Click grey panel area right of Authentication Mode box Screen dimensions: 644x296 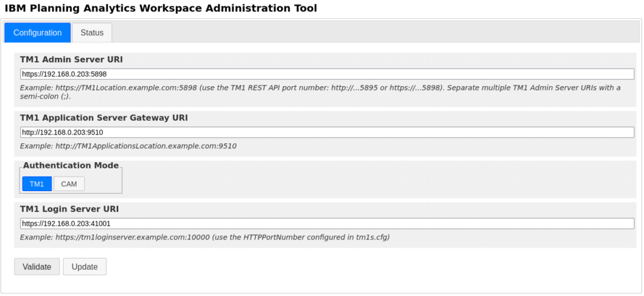(379, 179)
